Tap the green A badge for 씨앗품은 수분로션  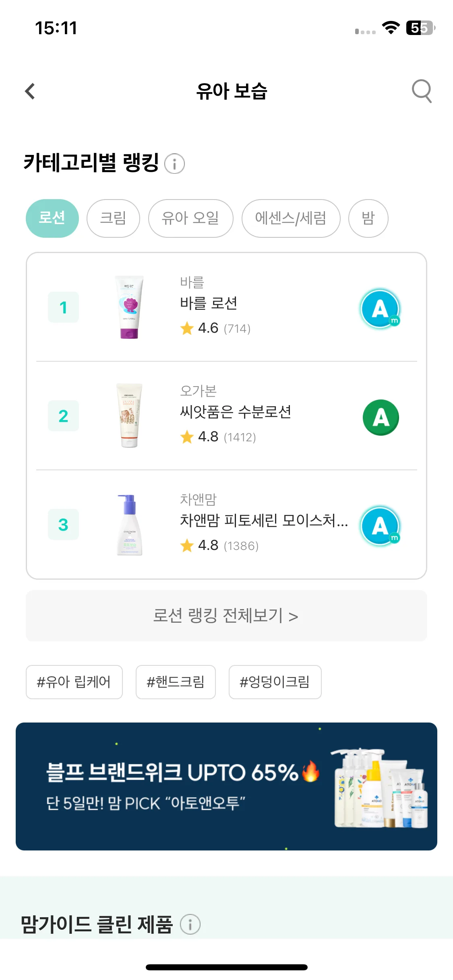point(381,417)
